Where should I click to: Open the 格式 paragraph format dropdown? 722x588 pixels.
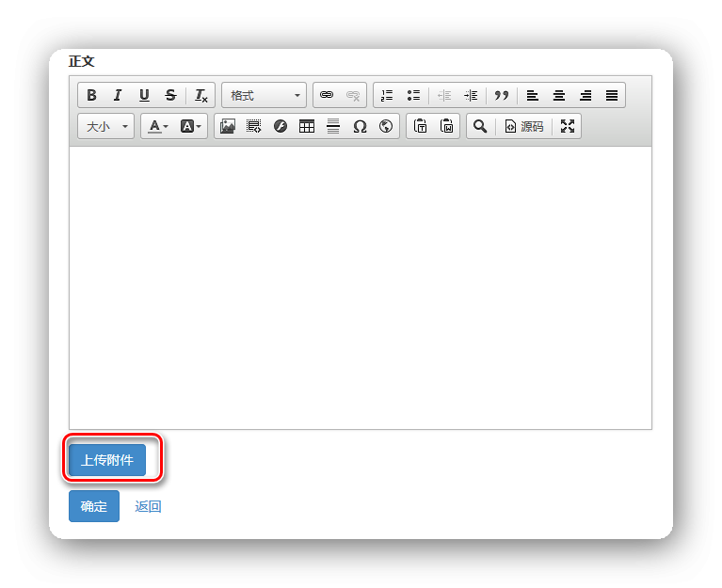[264, 95]
